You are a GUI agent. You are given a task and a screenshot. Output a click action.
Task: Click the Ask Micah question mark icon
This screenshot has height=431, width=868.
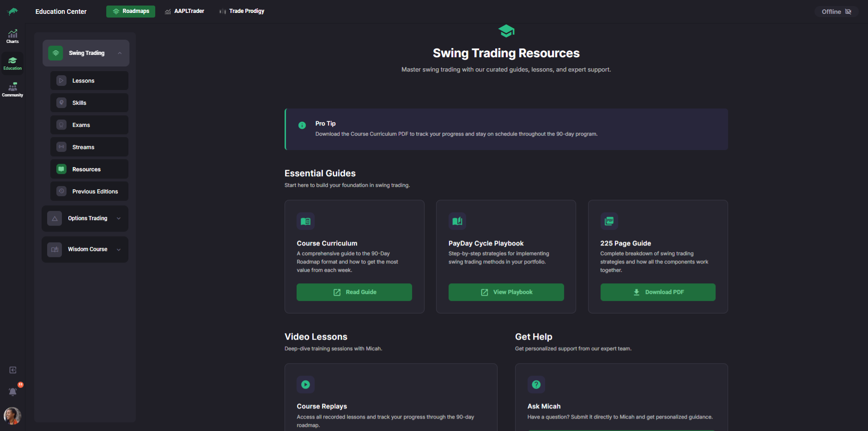536,384
